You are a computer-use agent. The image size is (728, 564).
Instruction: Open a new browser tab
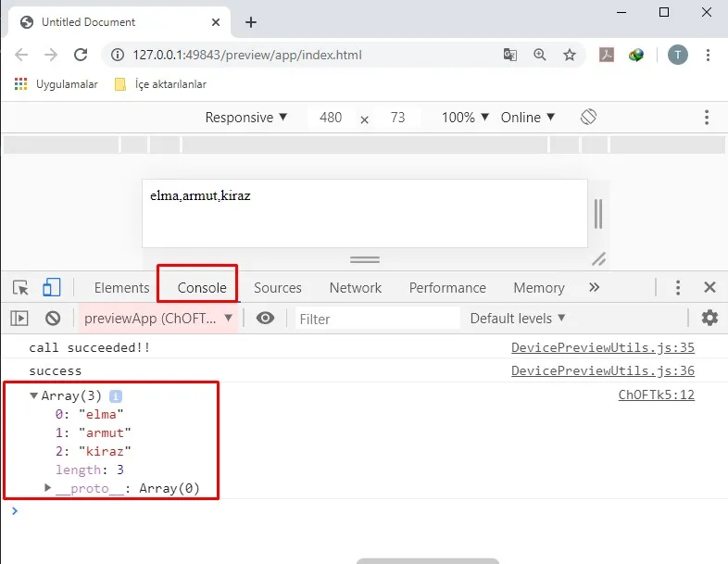[251, 22]
